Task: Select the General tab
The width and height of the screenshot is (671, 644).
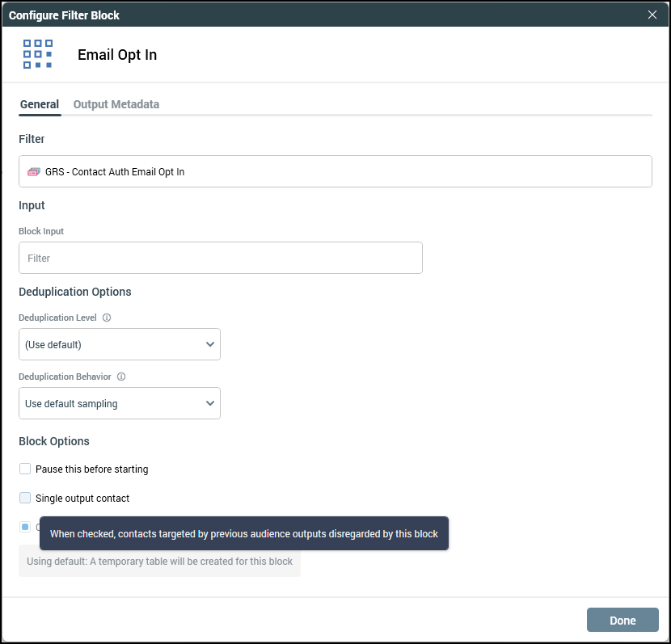Action: point(39,104)
